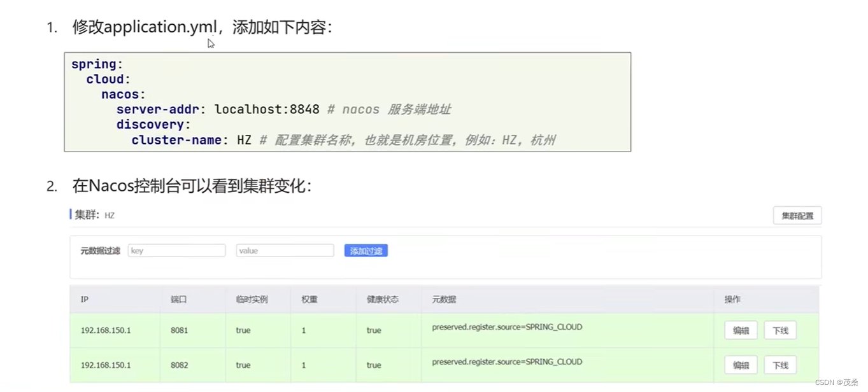Take the port 8081 instance offline
Viewport: 868px width, 392px height.
[780, 330]
